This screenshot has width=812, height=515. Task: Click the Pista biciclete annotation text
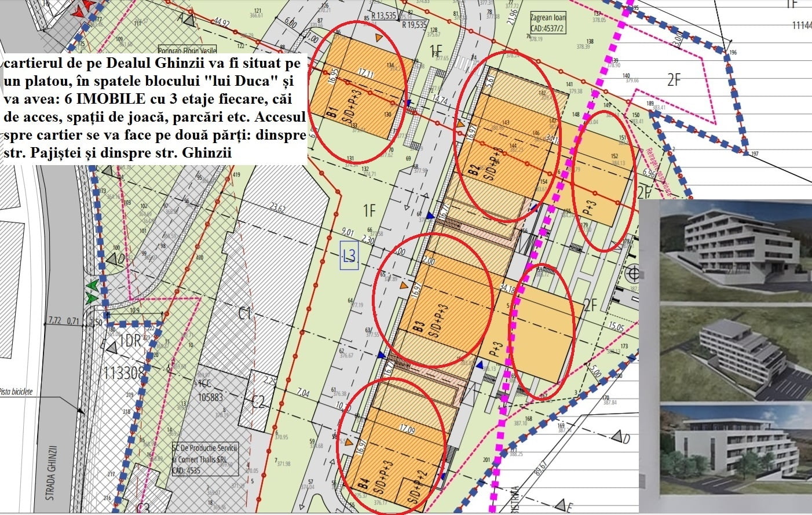pyautogui.click(x=16, y=392)
